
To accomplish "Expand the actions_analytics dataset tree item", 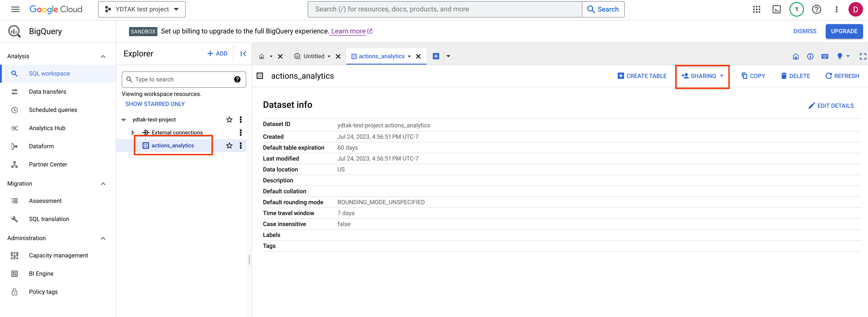I will [132, 145].
